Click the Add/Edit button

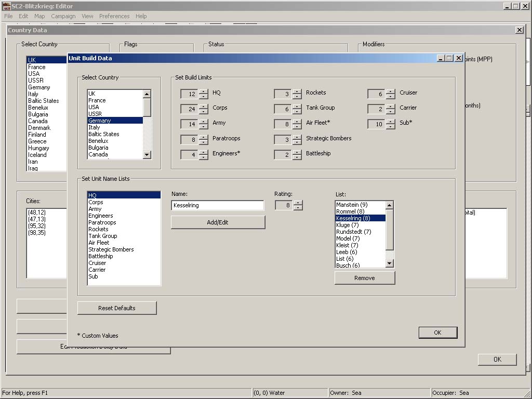pos(218,222)
